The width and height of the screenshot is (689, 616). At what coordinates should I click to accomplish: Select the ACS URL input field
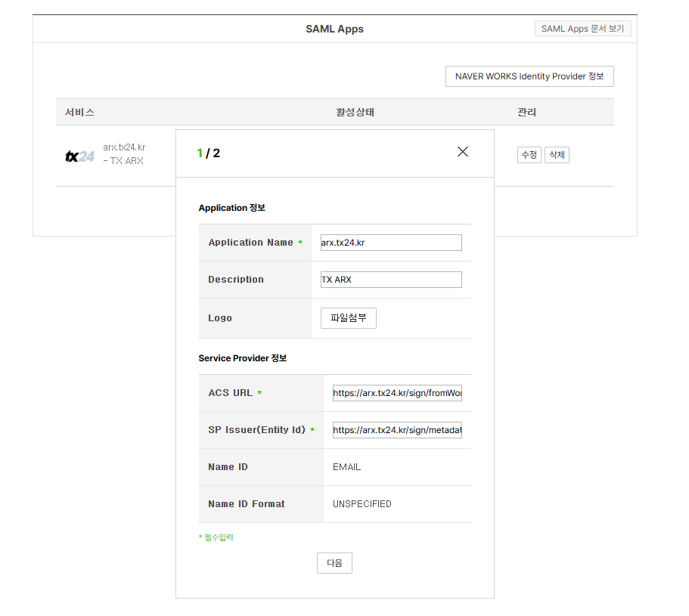[397, 393]
